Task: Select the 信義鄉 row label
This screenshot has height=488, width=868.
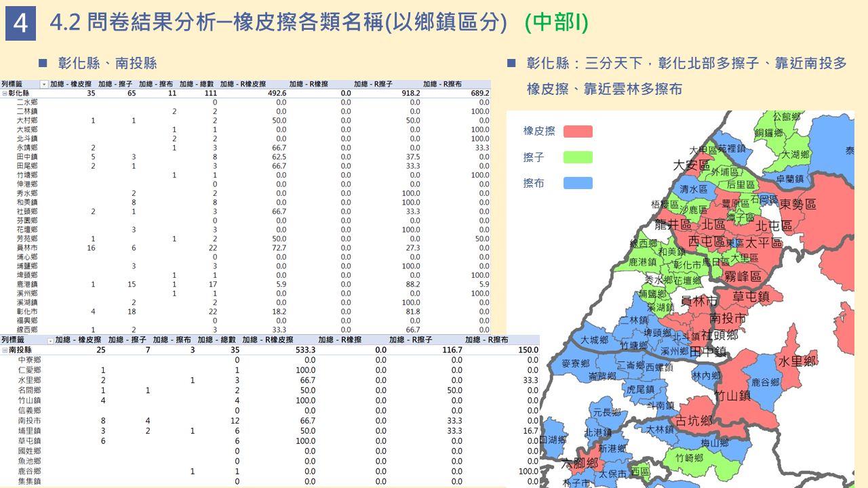Action: (29, 411)
